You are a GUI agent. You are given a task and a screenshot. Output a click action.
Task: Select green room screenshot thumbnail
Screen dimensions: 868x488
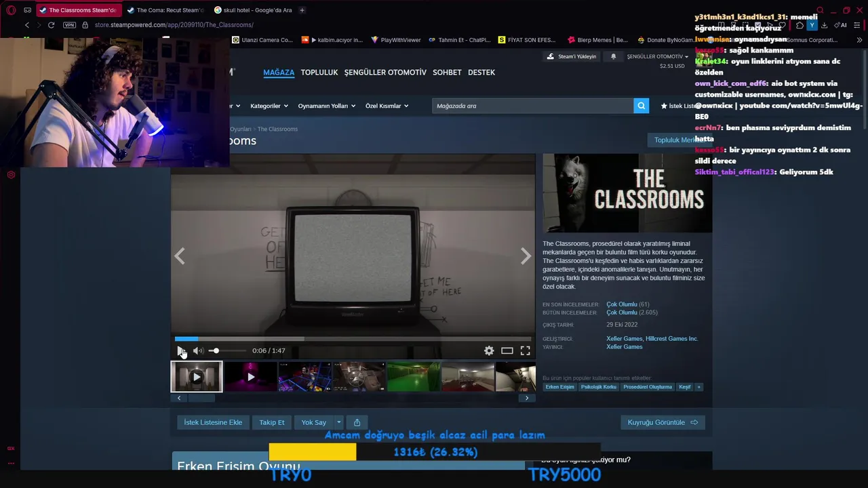[414, 377]
